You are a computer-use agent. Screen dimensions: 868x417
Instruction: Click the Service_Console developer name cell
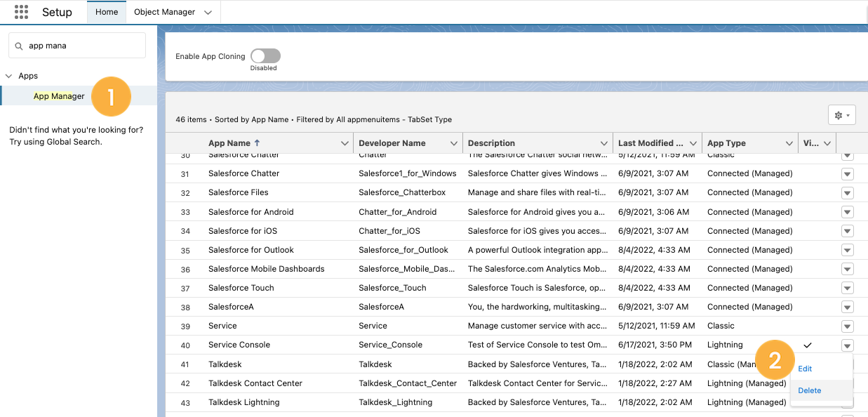(390, 345)
